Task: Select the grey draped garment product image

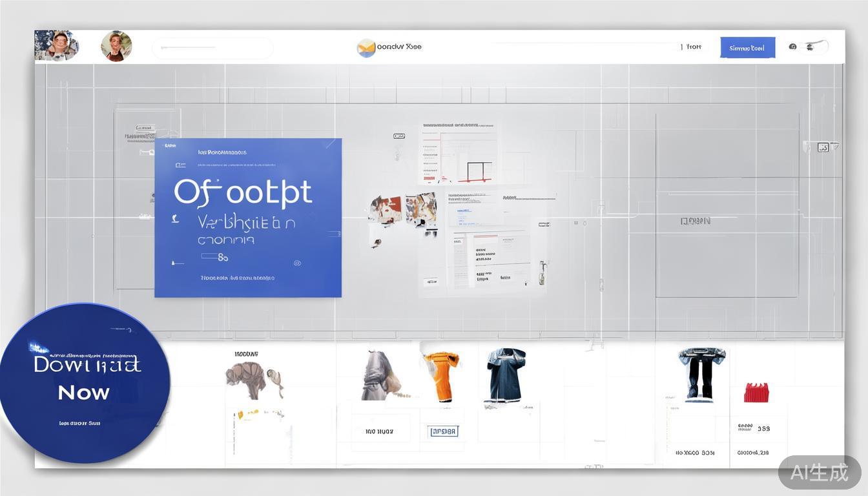Action: coord(380,376)
